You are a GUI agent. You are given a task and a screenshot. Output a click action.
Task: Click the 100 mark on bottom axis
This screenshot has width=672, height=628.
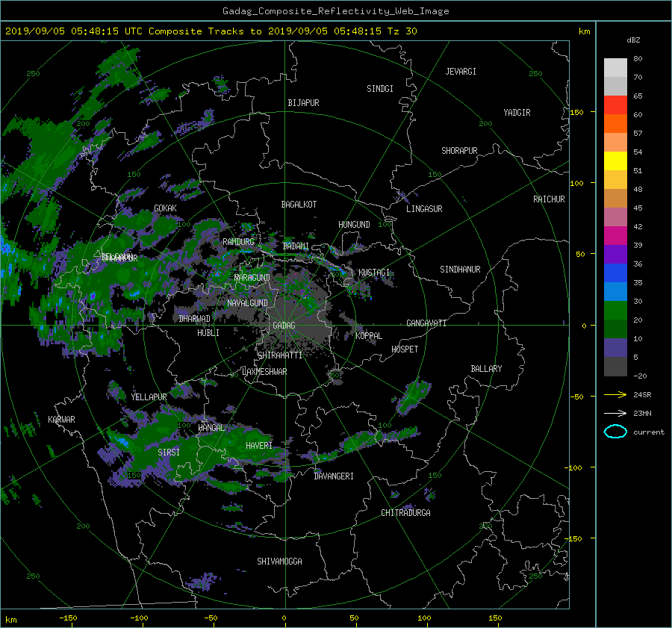(424, 618)
